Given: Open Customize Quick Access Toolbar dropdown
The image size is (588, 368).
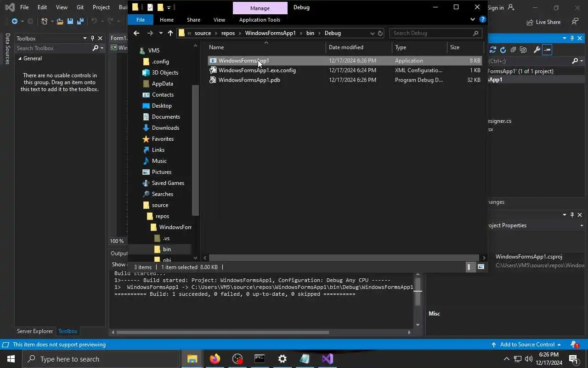Looking at the screenshot, I should coord(169,7).
